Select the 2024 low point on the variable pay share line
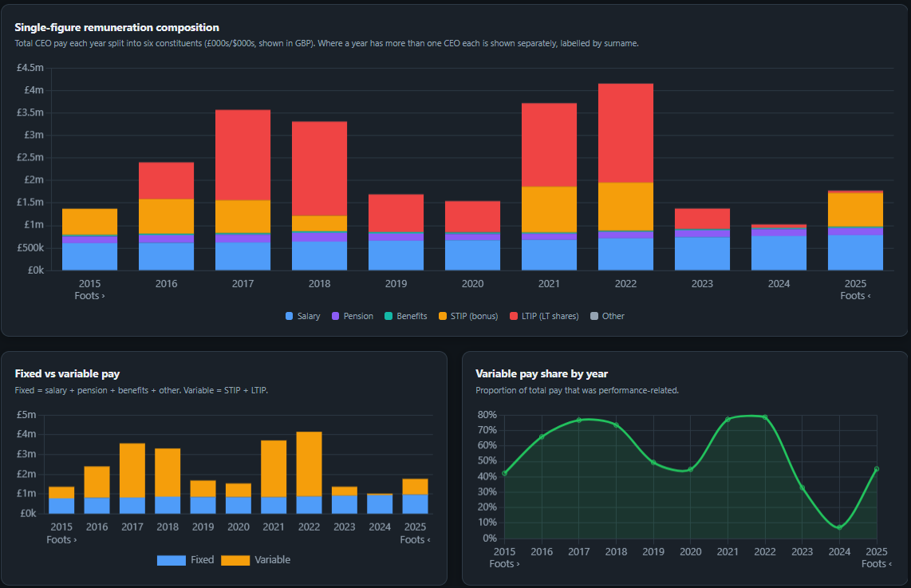This screenshot has height=588, width=911. click(839, 527)
